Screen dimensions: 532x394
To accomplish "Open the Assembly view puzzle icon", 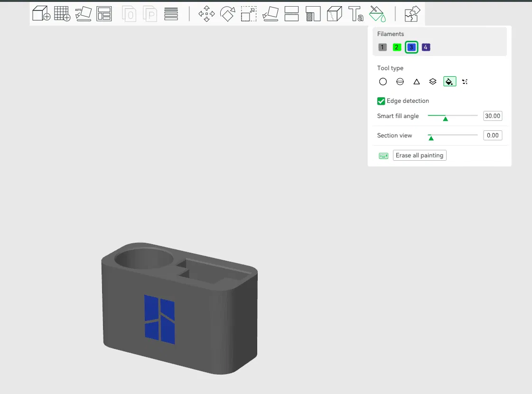I will (411, 14).
